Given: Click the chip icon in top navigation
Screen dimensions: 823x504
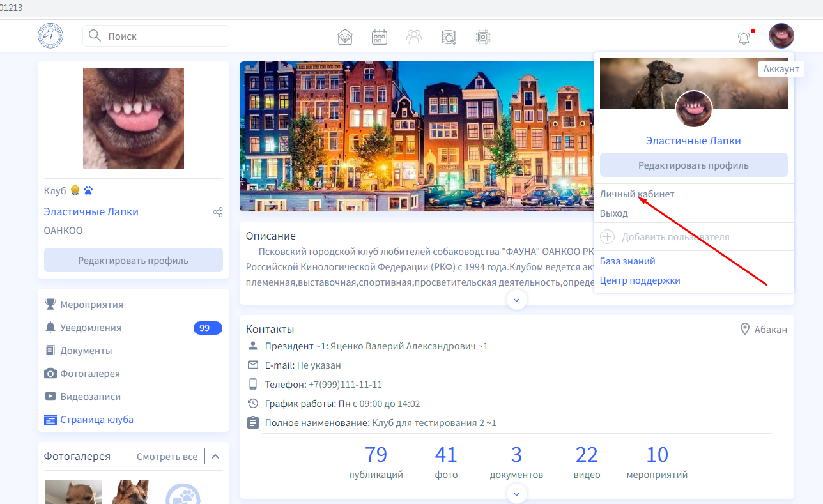Looking at the screenshot, I should coord(483,37).
